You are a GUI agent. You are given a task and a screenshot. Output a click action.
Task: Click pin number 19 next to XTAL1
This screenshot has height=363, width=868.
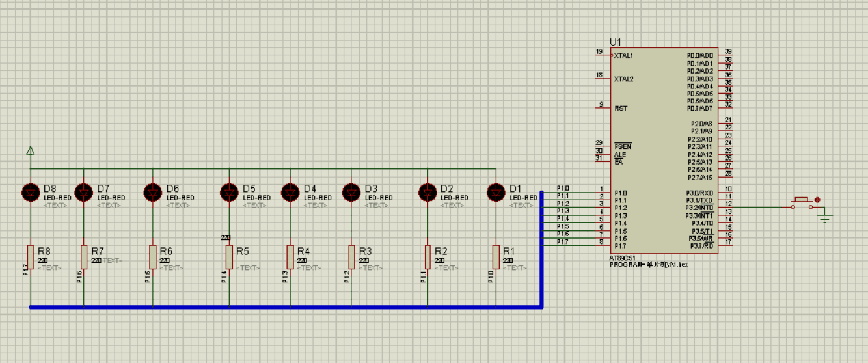point(599,52)
